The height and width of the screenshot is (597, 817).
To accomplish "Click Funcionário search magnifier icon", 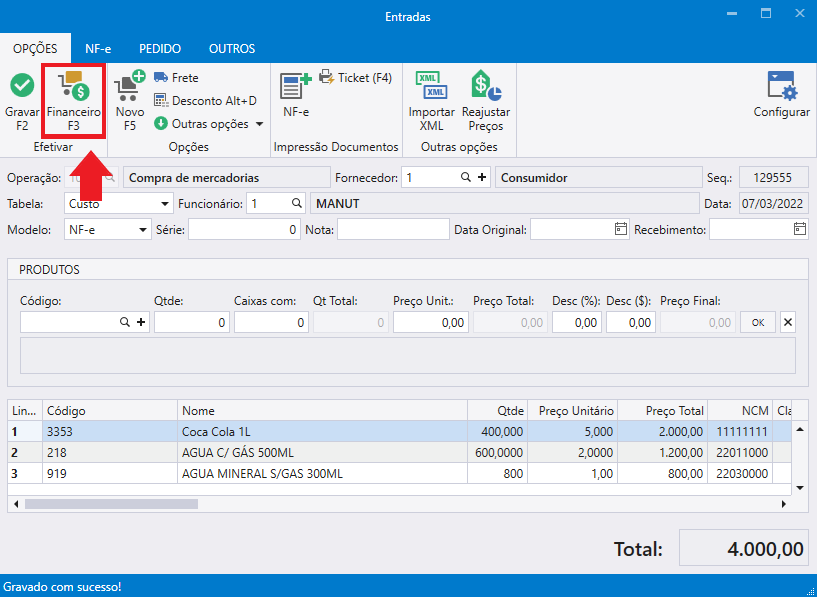I will 296,203.
